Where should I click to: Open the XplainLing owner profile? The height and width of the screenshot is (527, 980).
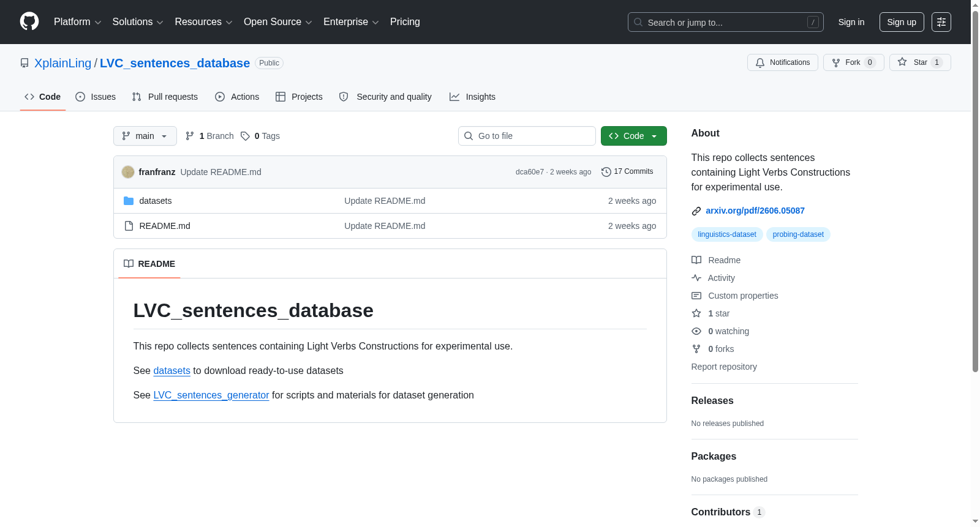click(x=62, y=63)
